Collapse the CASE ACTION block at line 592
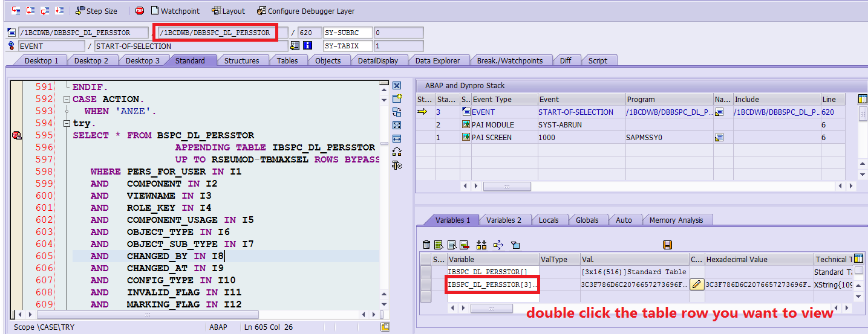The image size is (868, 334). [x=67, y=99]
